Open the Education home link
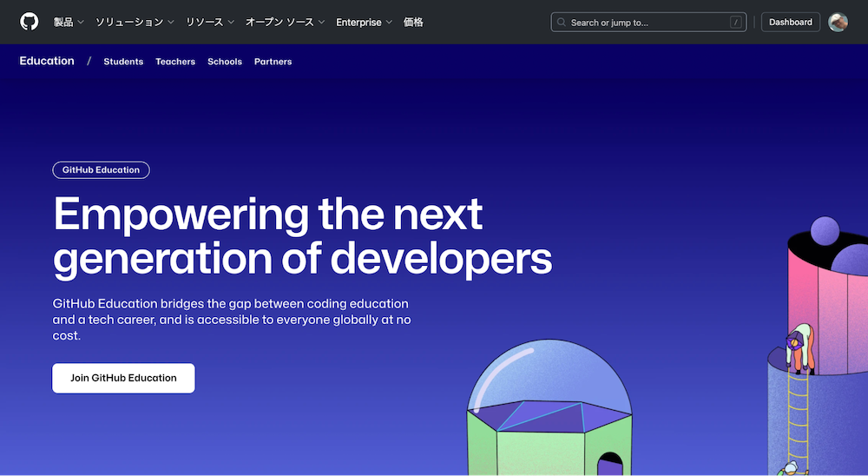Viewport: 868px width, 476px height. [x=47, y=61]
